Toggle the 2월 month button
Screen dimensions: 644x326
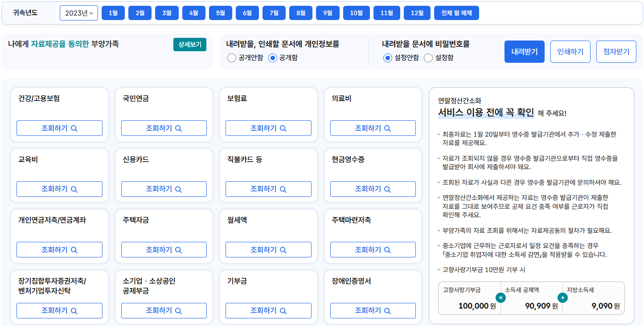tap(140, 13)
